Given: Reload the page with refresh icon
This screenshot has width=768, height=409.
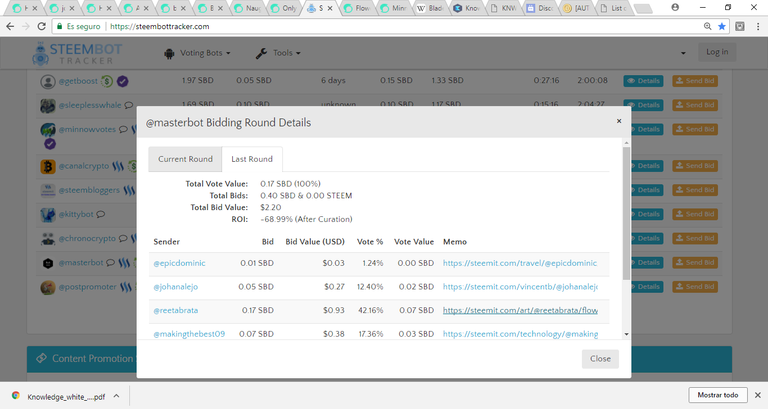Looking at the screenshot, I should click(x=42, y=26).
